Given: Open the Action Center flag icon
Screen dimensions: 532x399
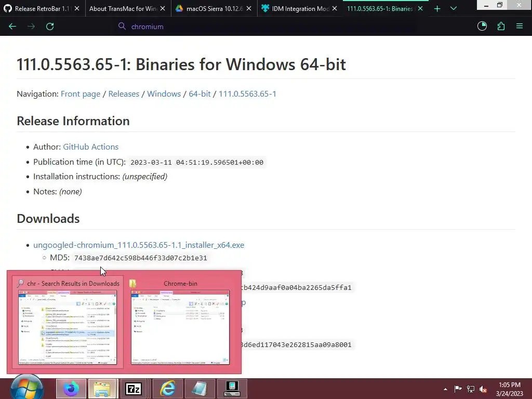Looking at the screenshot, I should coord(458,389).
